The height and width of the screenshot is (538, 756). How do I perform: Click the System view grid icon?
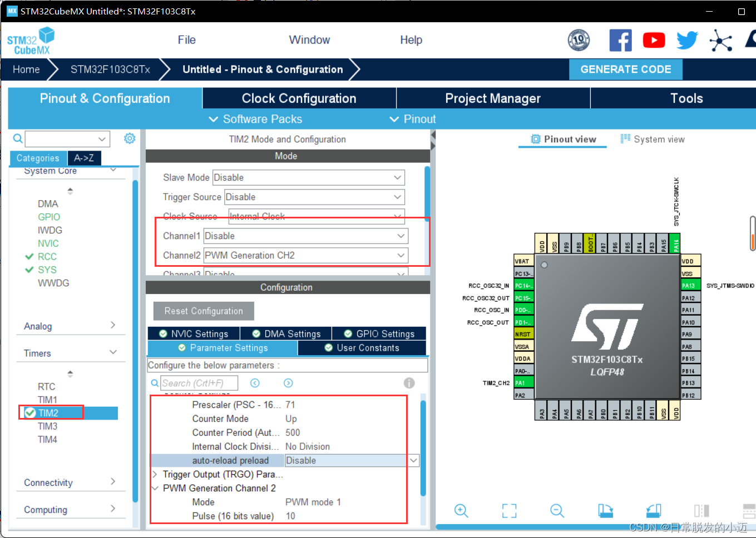coord(625,138)
